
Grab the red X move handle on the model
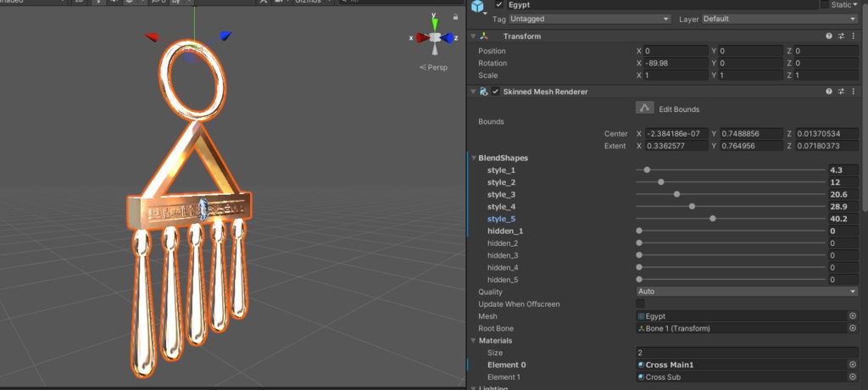pyautogui.click(x=152, y=37)
